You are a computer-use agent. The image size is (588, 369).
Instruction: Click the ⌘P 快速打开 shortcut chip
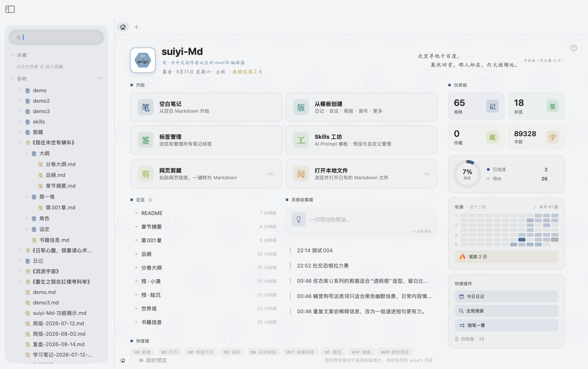click(x=200, y=352)
